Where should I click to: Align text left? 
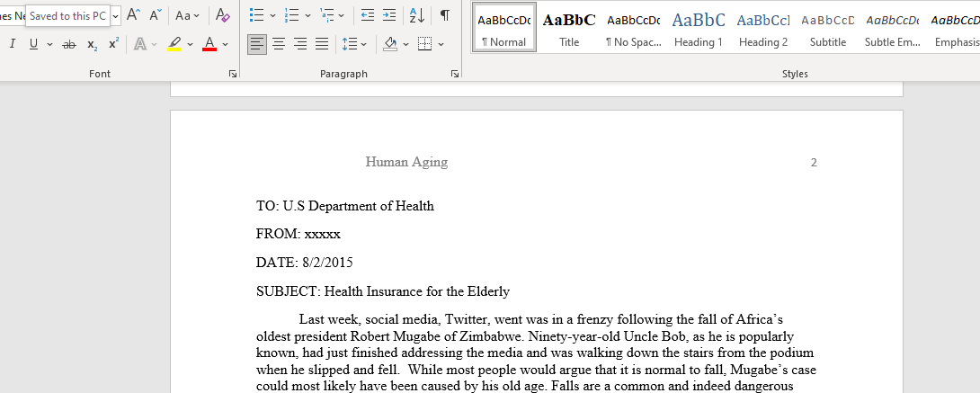point(257,44)
